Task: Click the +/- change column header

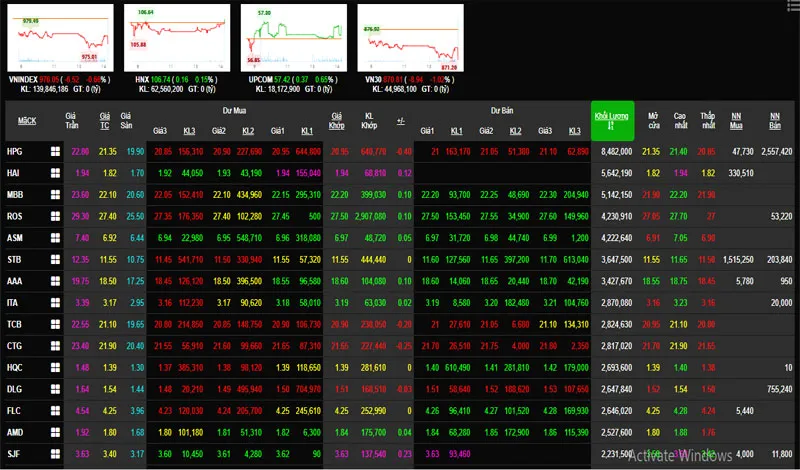Action: click(400, 121)
